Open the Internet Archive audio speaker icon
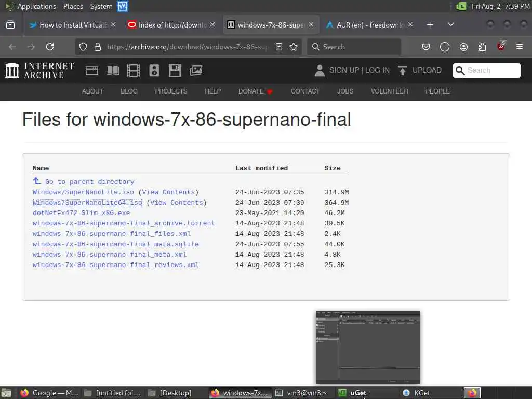Screen dimensions: 532x399 click(x=154, y=71)
